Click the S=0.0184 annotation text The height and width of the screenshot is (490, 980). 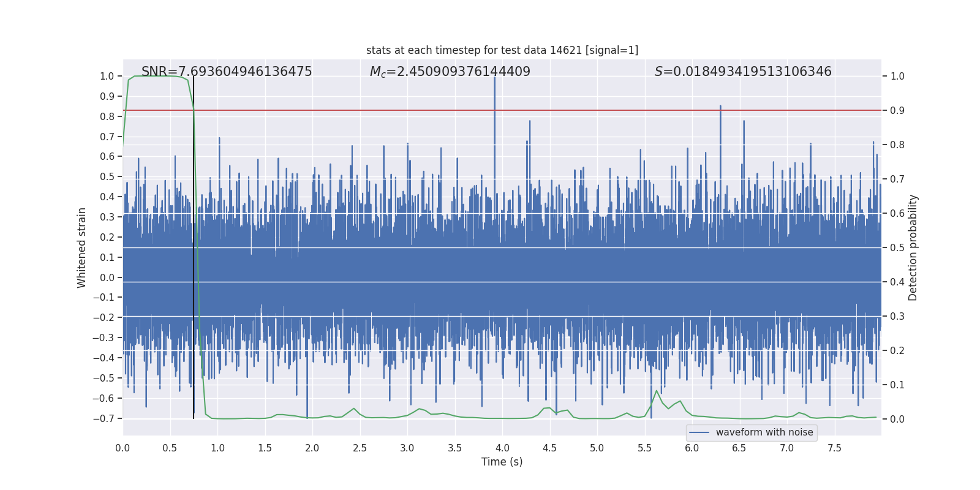pos(742,72)
